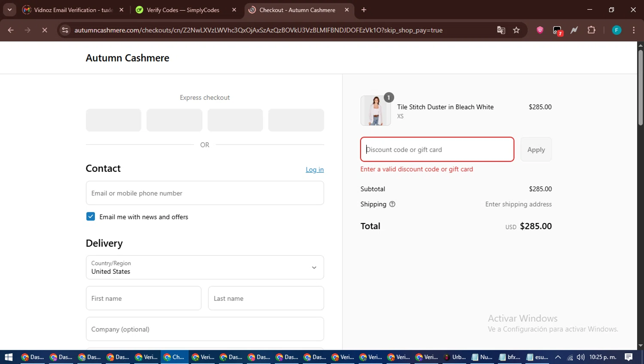644x364 pixels.
Task: Click the Last name field
Action: [x=266, y=298]
